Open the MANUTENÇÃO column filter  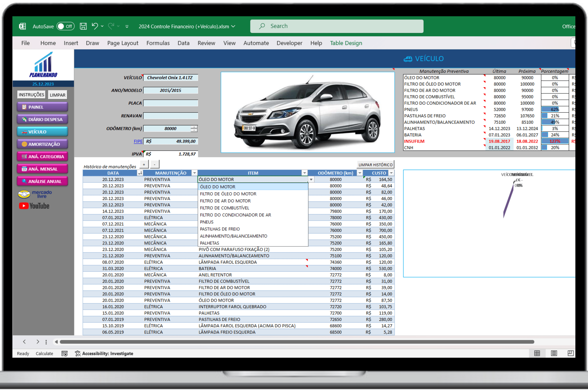click(194, 173)
